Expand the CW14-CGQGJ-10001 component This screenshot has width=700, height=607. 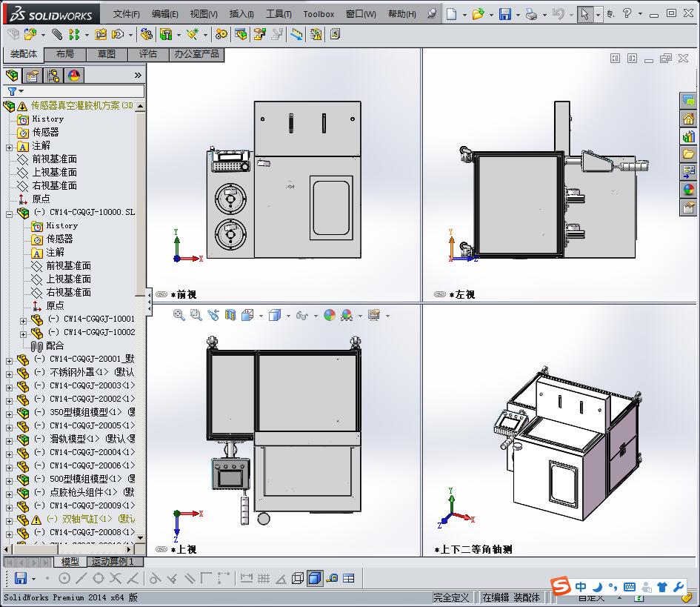[x=24, y=321]
